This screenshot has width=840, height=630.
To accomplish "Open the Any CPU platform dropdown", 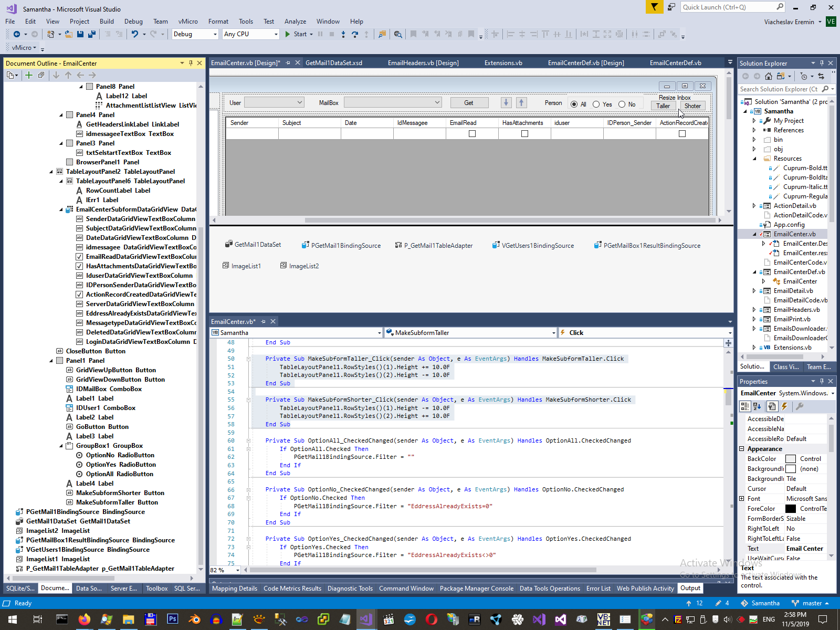I will click(250, 34).
